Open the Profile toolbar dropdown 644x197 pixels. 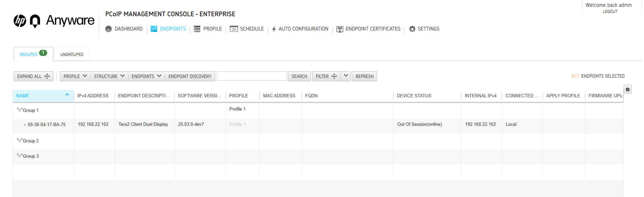(x=75, y=76)
